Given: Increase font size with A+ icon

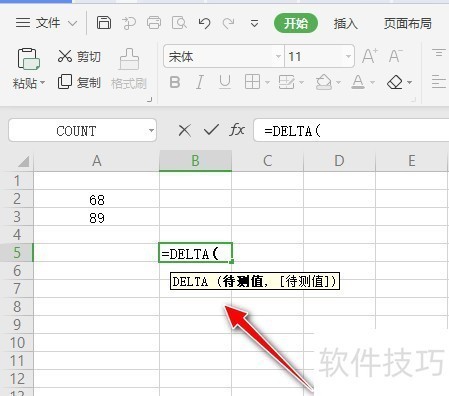Looking at the screenshot, I should pyautogui.click(x=370, y=56).
